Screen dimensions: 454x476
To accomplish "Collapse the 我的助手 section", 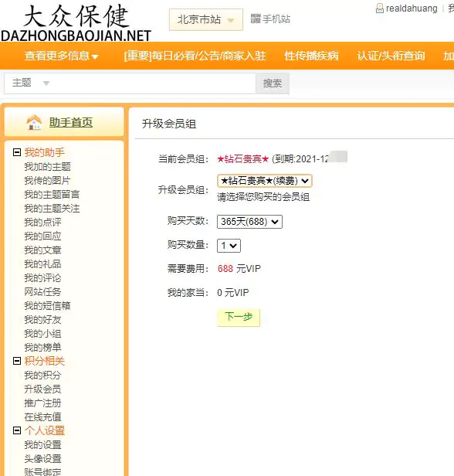I will [x=17, y=152].
